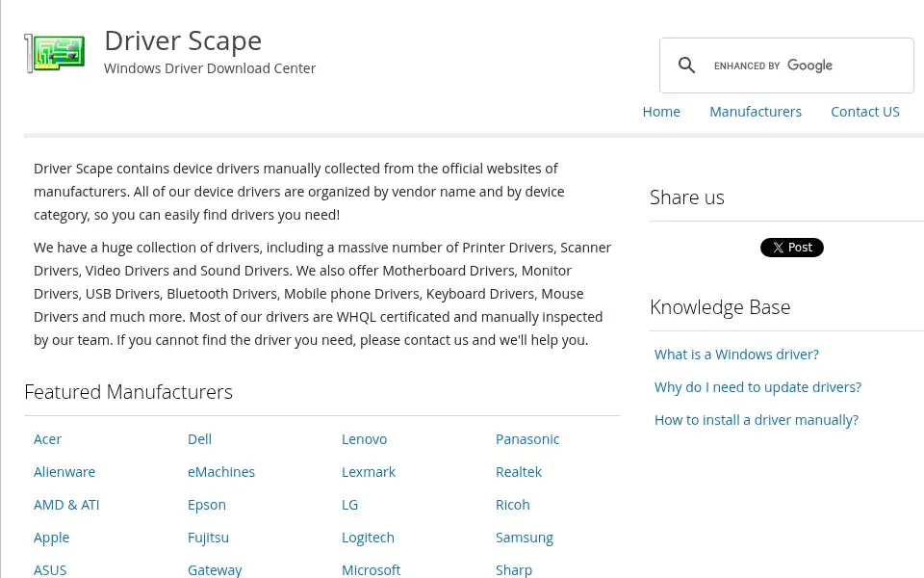Click the X Post share button
The image size is (924, 578).
coord(792,248)
